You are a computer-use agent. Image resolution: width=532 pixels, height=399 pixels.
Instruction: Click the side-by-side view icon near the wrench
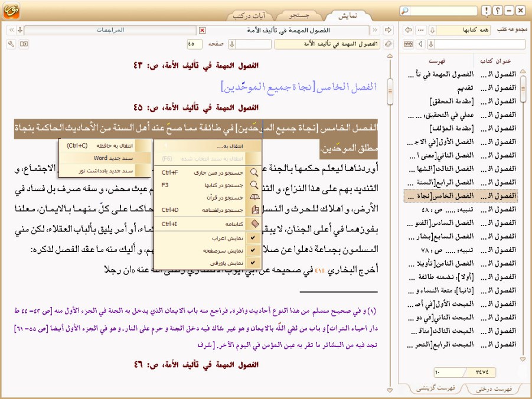click(24, 44)
